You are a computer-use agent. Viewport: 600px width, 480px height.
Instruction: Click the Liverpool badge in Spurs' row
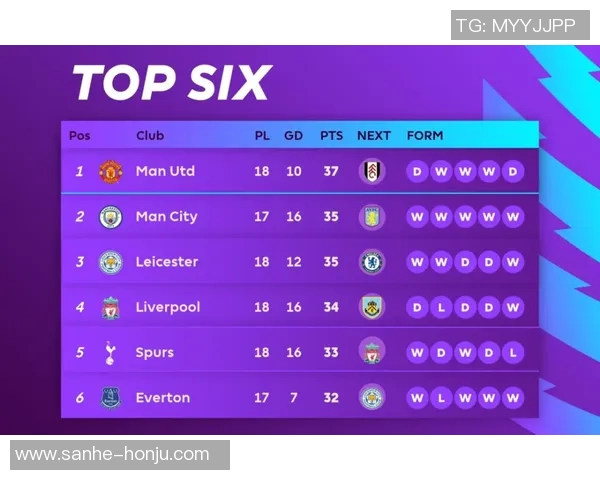coord(372,352)
